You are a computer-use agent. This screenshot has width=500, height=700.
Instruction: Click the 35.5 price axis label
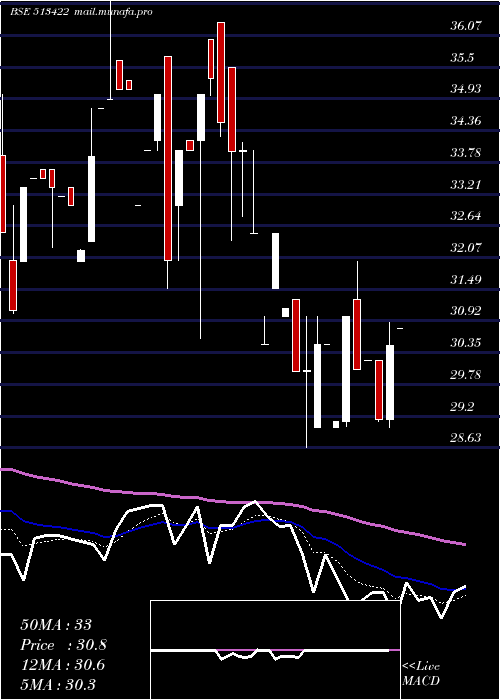(x=462, y=58)
